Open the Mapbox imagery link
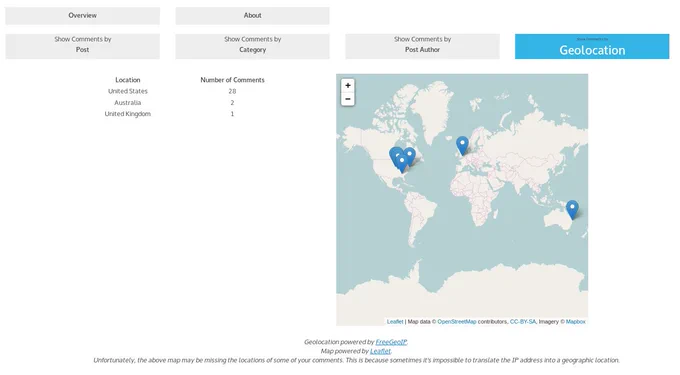The height and width of the screenshot is (375, 680). tap(575, 322)
